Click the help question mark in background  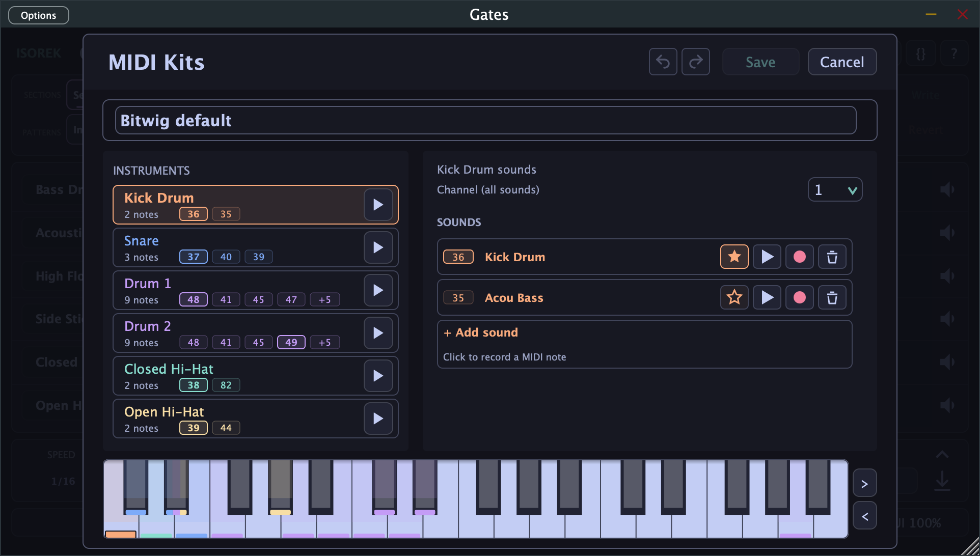[x=954, y=53]
